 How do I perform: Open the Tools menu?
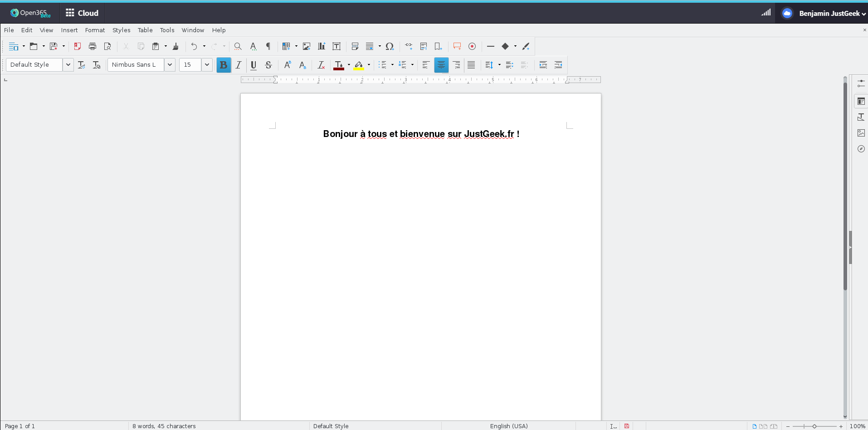(x=167, y=30)
